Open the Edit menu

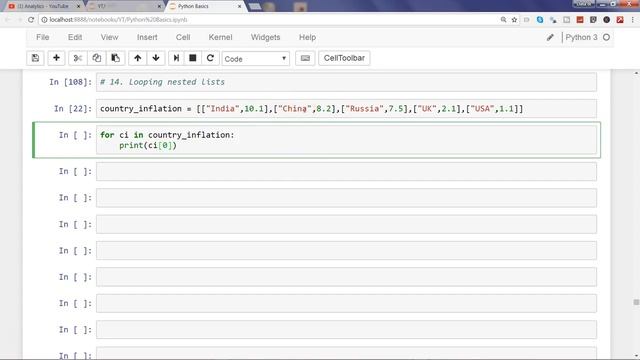(x=75, y=37)
